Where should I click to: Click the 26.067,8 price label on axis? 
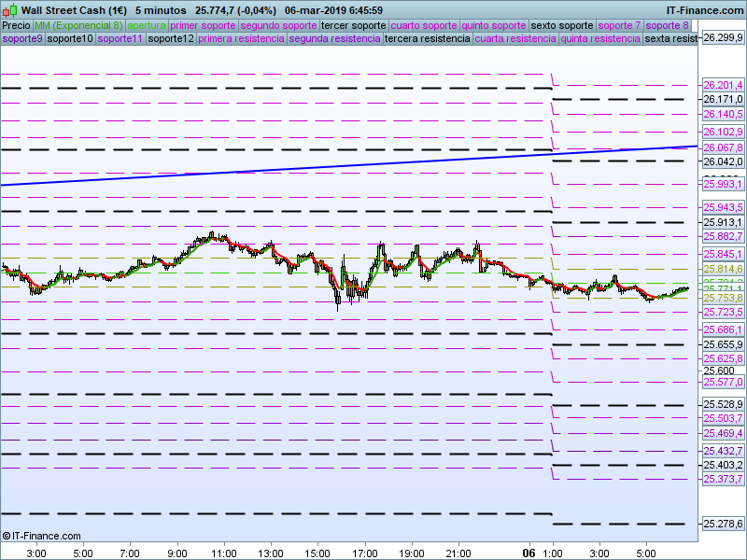coord(722,147)
